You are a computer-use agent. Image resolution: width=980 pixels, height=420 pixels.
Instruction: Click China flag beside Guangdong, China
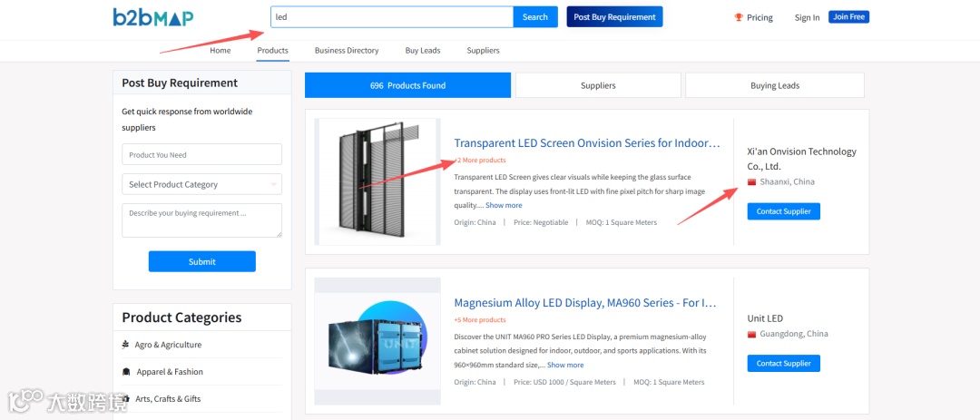(x=752, y=335)
